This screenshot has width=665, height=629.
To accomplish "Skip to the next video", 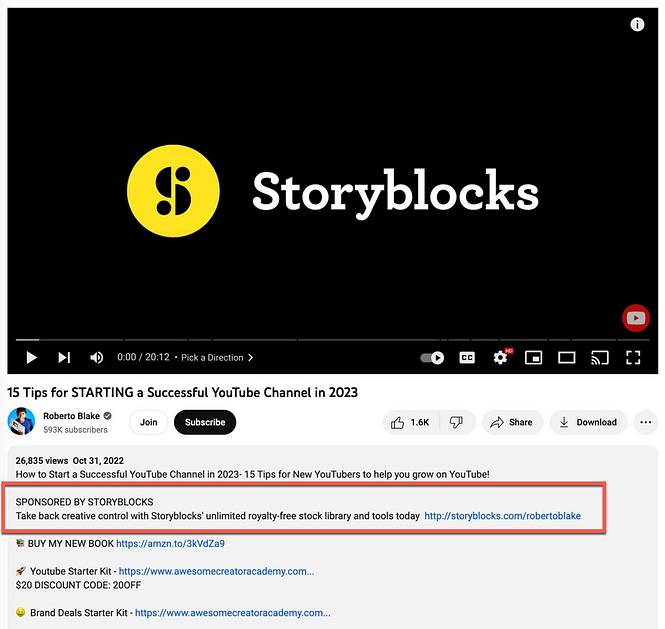I will (x=64, y=358).
